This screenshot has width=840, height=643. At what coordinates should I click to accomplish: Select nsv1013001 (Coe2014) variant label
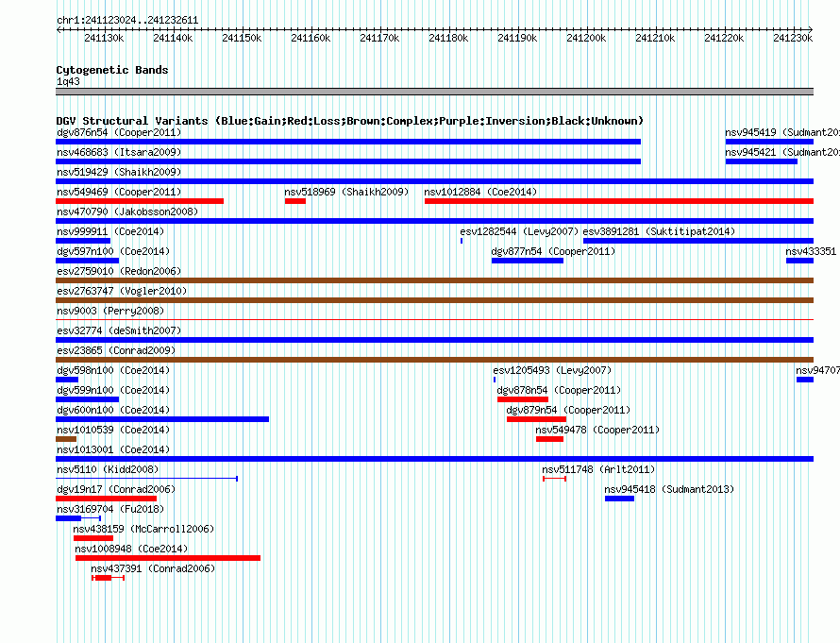113,449
